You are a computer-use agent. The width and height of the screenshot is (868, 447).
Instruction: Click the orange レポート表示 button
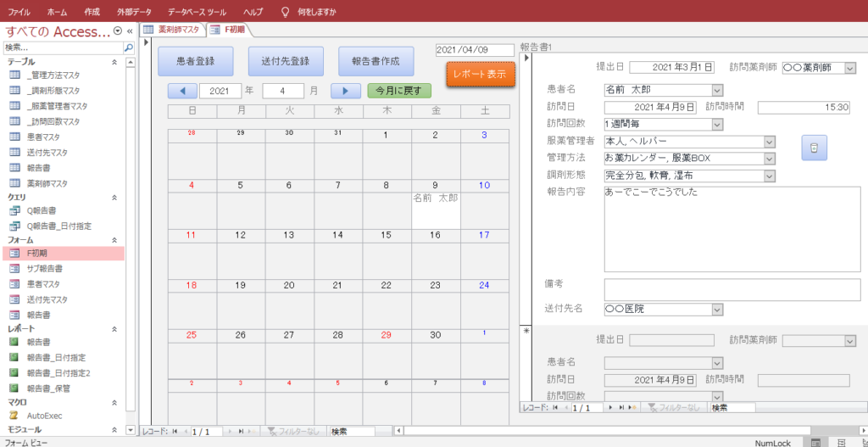(x=480, y=74)
